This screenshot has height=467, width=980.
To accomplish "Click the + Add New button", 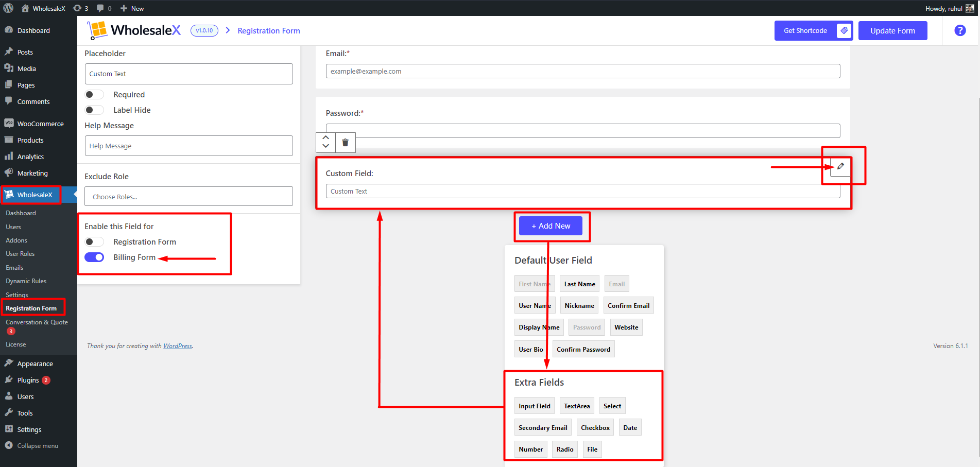I will click(x=551, y=226).
